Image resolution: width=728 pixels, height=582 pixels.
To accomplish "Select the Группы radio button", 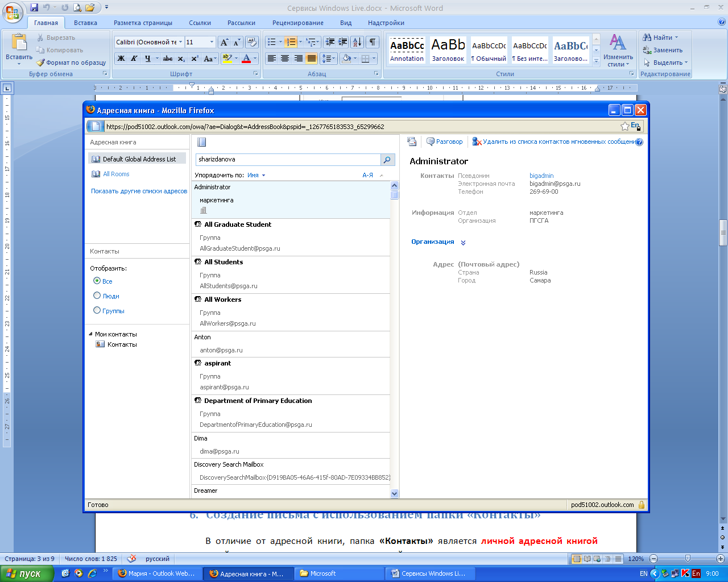I will point(97,310).
